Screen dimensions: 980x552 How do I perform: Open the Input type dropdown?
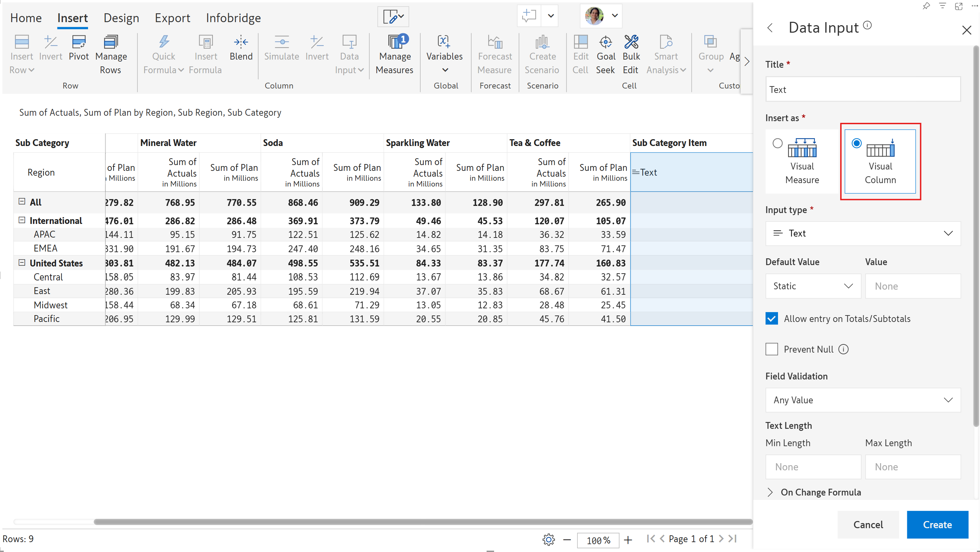point(862,233)
